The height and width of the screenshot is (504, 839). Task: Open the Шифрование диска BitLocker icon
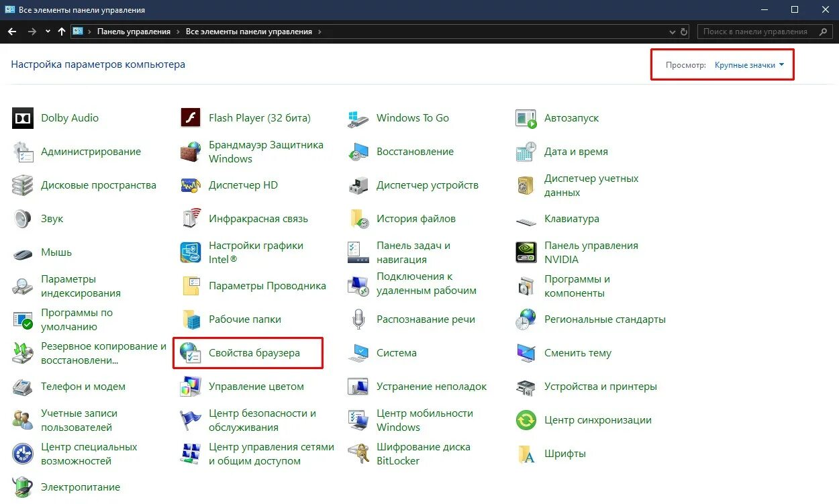(358, 454)
